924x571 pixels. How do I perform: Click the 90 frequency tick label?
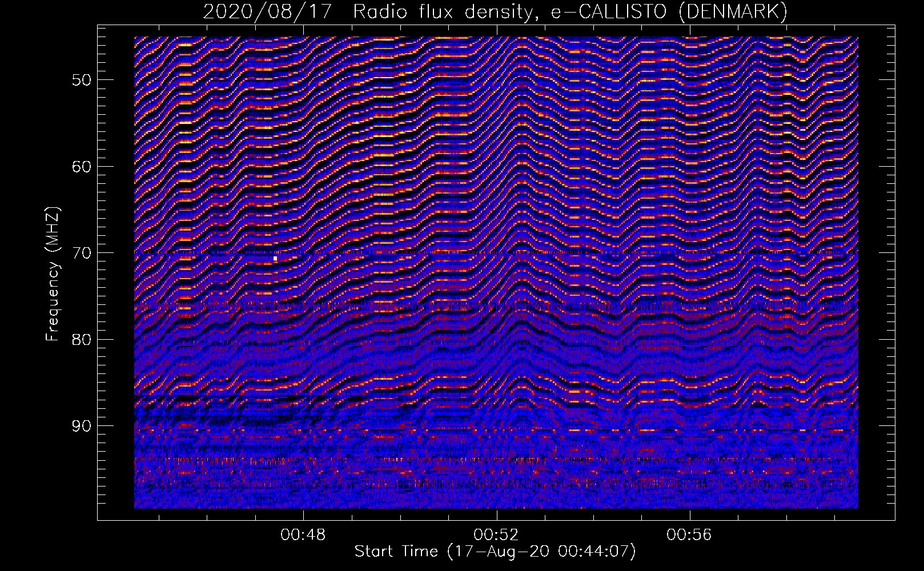[81, 426]
